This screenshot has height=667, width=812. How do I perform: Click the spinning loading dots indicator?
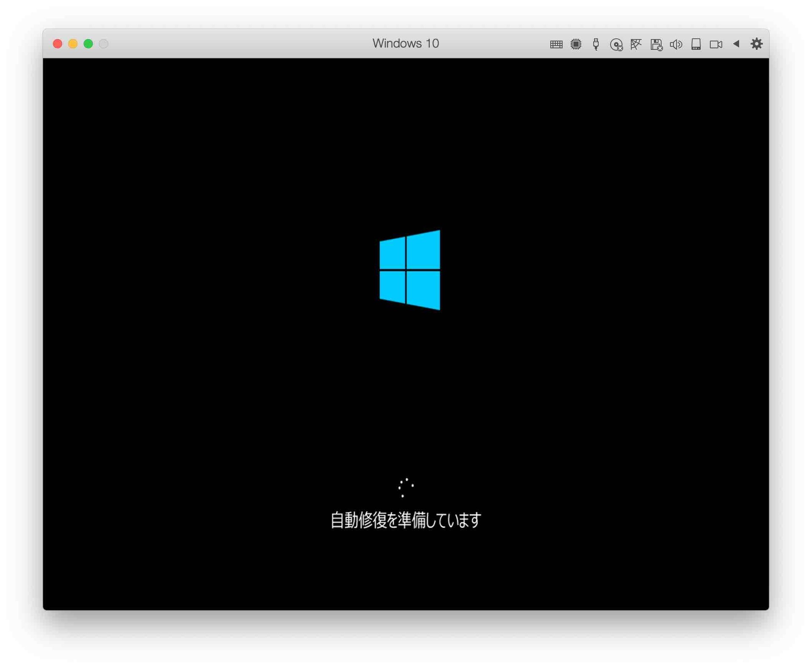tap(406, 487)
